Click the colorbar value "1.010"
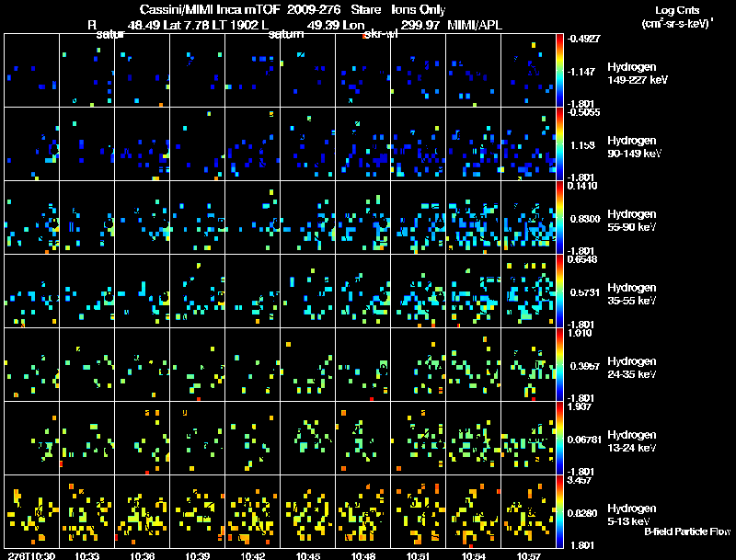The image size is (736, 560). [580, 333]
